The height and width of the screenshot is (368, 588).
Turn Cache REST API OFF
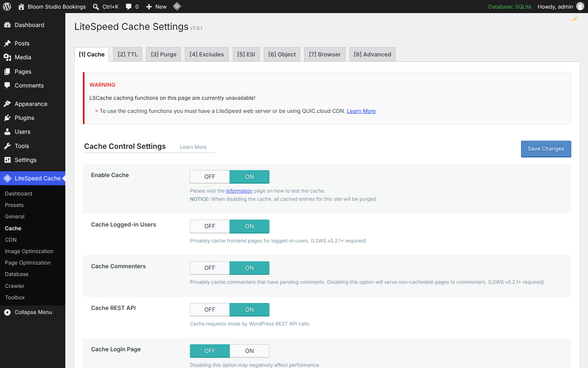tap(210, 310)
